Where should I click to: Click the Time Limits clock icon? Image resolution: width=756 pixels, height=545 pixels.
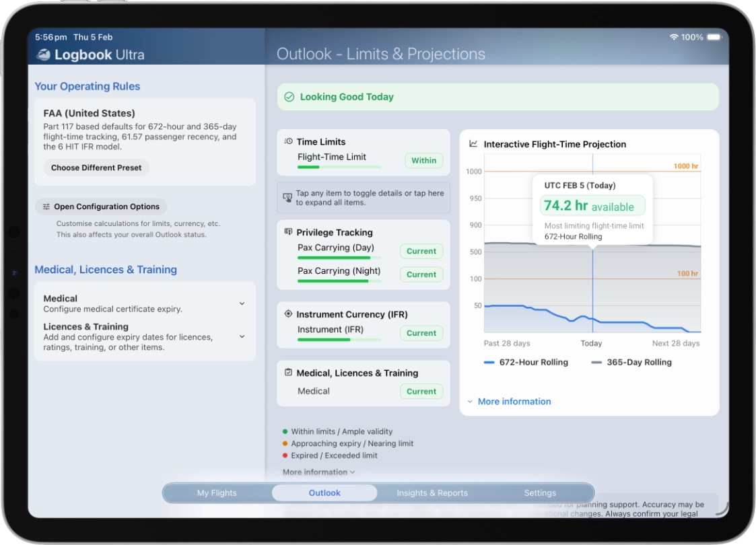pos(288,142)
